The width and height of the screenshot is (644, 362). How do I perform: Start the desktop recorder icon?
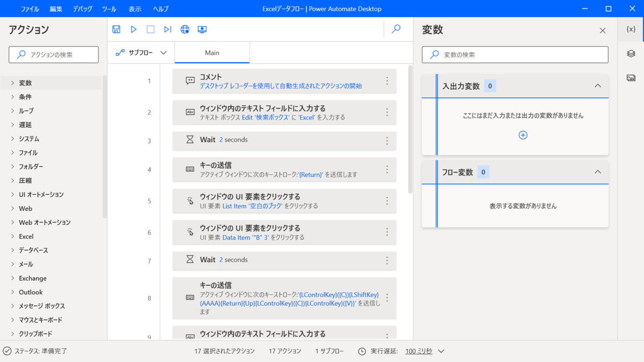point(202,29)
